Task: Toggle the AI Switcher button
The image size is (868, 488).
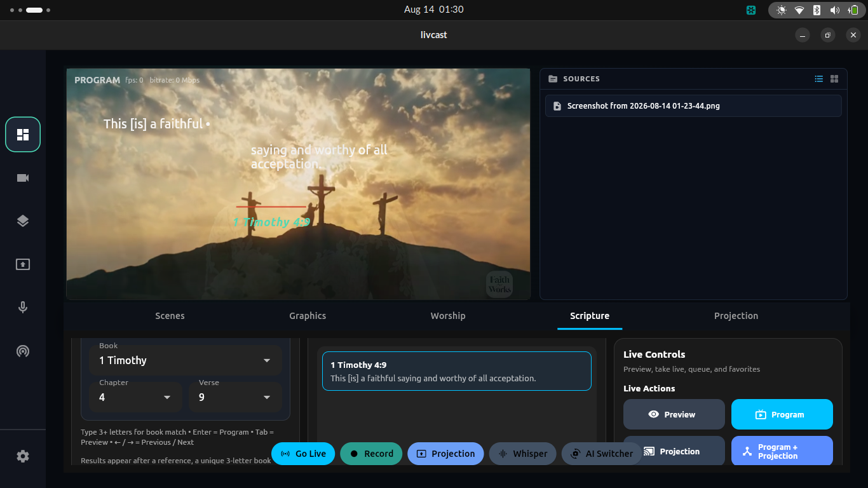Action: point(602,454)
